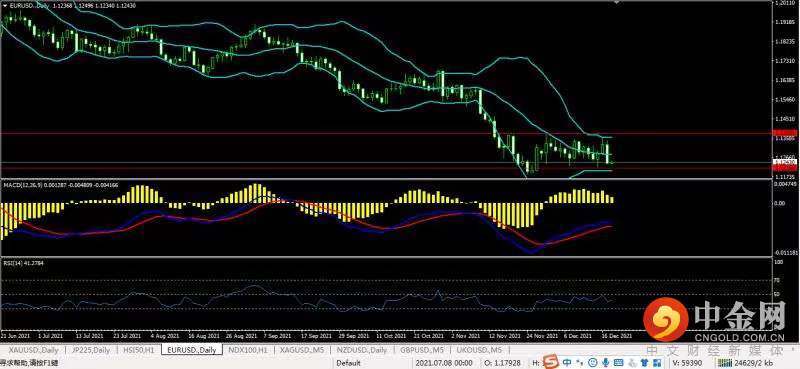Image resolution: width=800 pixels, height=369 pixels.
Task: Click the 'Default' profile in status bar
Action: pyautogui.click(x=349, y=363)
